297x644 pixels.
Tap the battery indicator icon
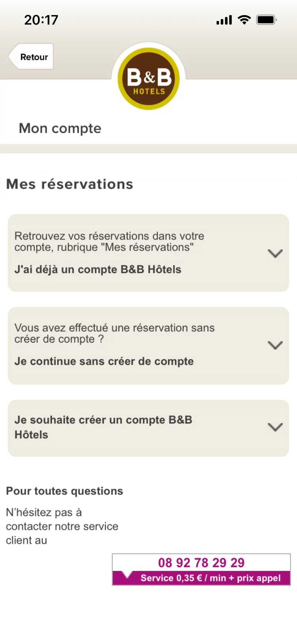tap(266, 20)
